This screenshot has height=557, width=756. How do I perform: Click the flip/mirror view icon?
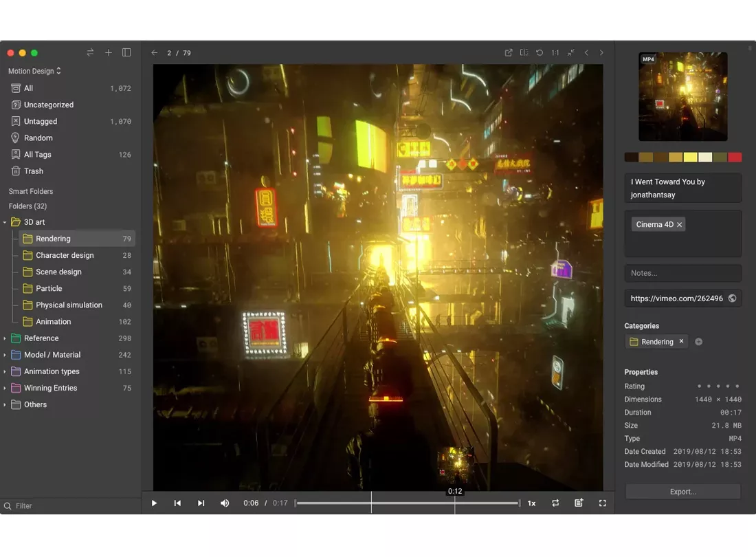[x=524, y=52]
